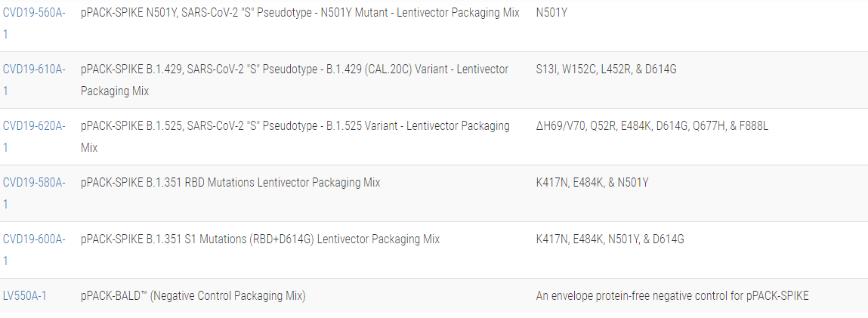Image resolution: width=868 pixels, height=318 pixels.
Task: Follow the CVD19-620A-1 product link
Action: pyautogui.click(x=34, y=126)
